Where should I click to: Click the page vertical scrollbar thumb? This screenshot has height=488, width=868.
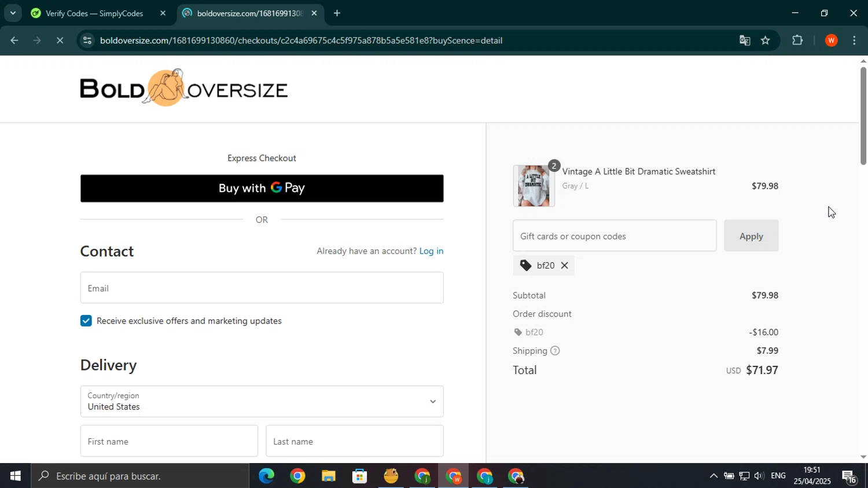coord(863,116)
